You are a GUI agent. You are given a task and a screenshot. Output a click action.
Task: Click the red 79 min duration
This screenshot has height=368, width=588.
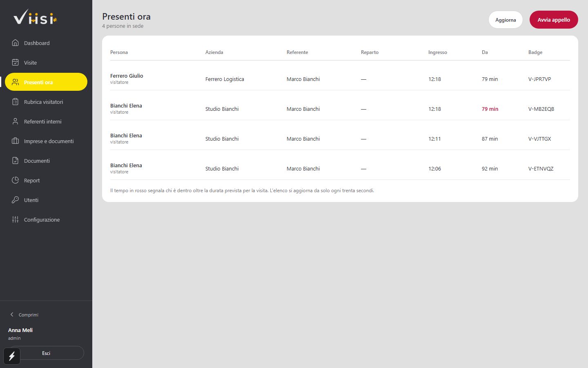(490, 109)
